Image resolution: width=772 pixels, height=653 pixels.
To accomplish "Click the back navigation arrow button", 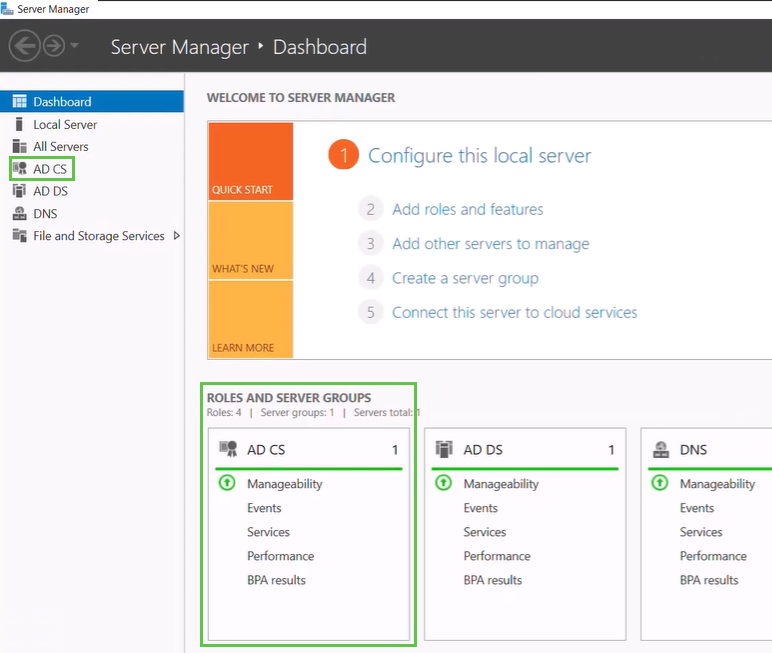I will tap(24, 46).
